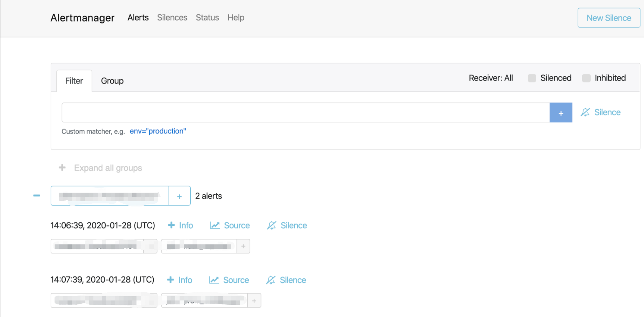644x317 pixels.
Task: Click the bell-slash icon beside filter Silence
Action: [x=585, y=112]
